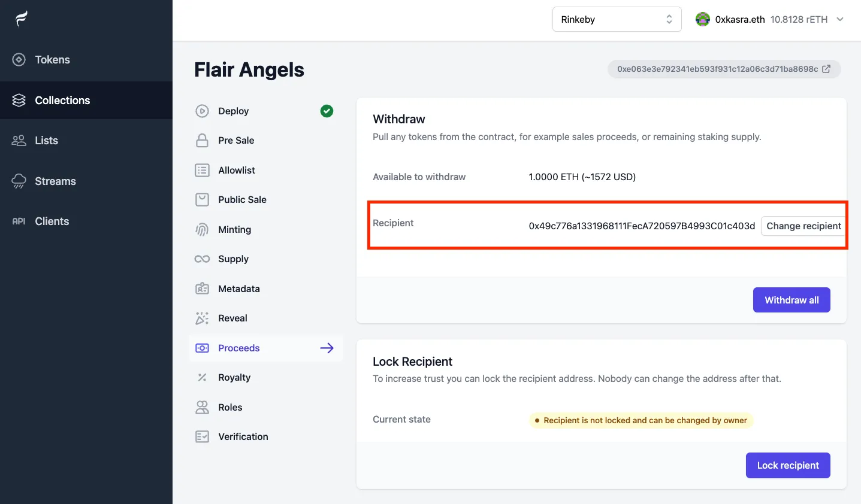Click the Flair logo icon
The image size is (861, 504).
[x=22, y=19]
